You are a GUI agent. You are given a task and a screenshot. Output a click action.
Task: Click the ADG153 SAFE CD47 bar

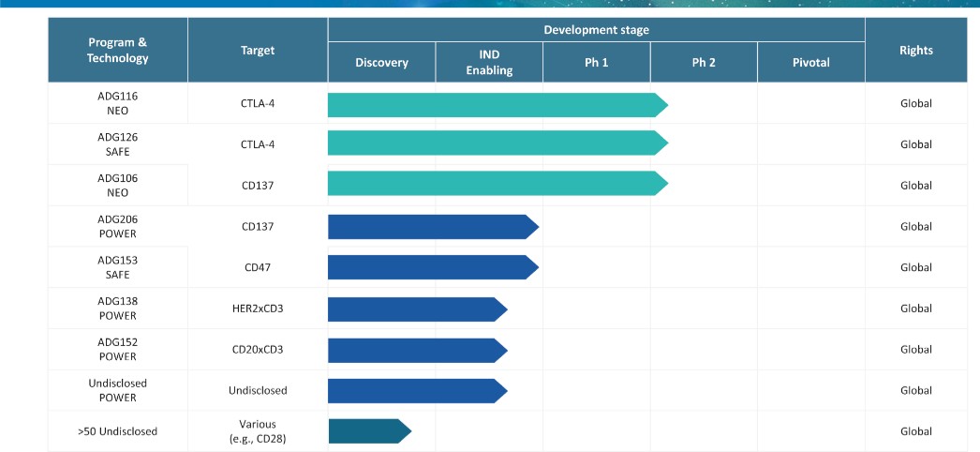(433, 267)
